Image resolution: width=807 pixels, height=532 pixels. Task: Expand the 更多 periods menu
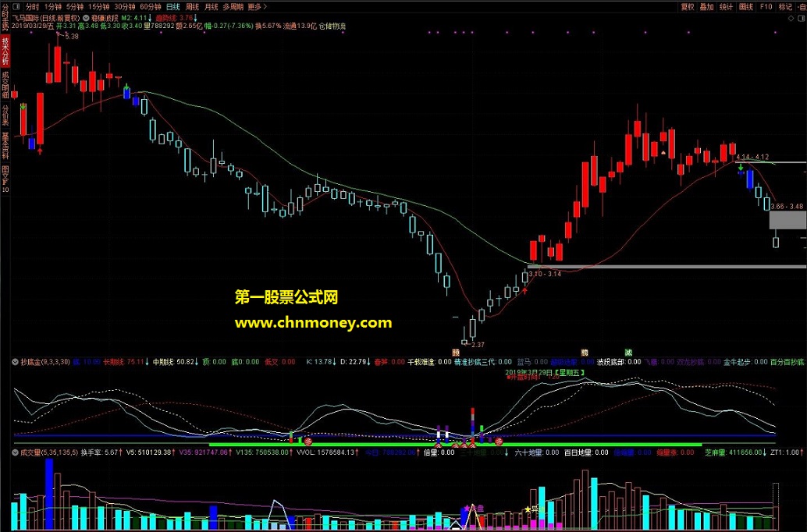tap(258, 7)
